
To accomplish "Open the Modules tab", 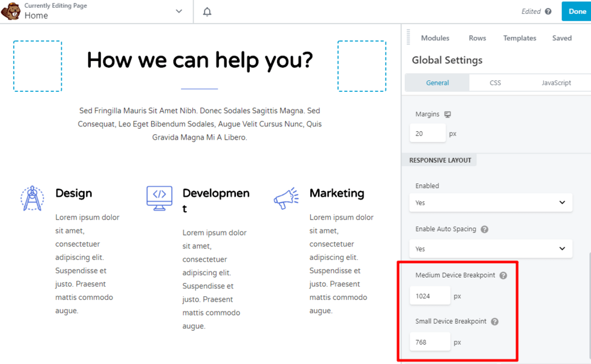I will tap(435, 38).
